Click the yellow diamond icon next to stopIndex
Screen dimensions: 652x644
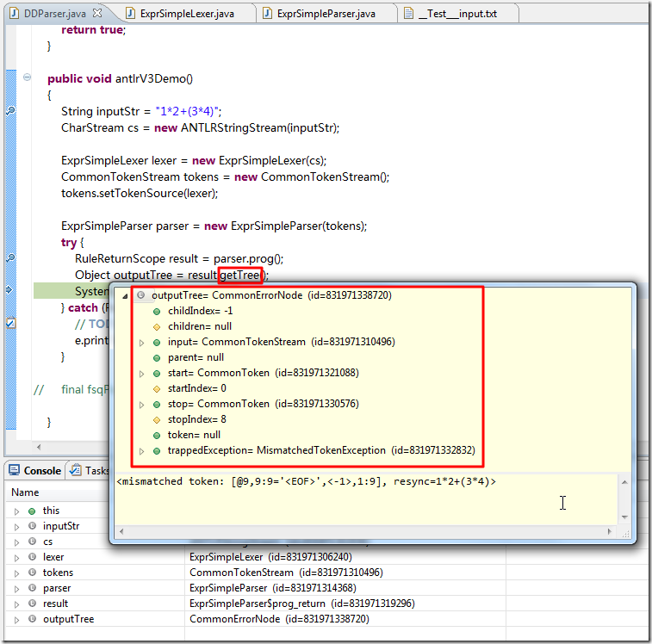(x=157, y=420)
